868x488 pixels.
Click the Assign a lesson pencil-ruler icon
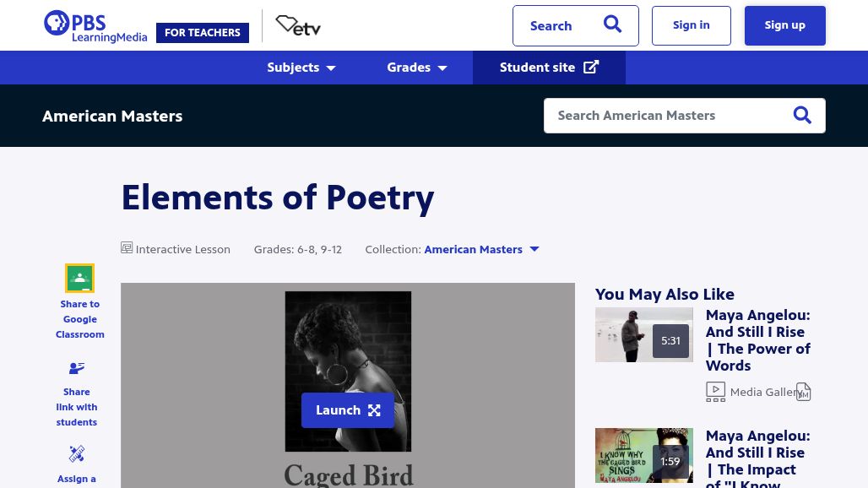tap(77, 454)
